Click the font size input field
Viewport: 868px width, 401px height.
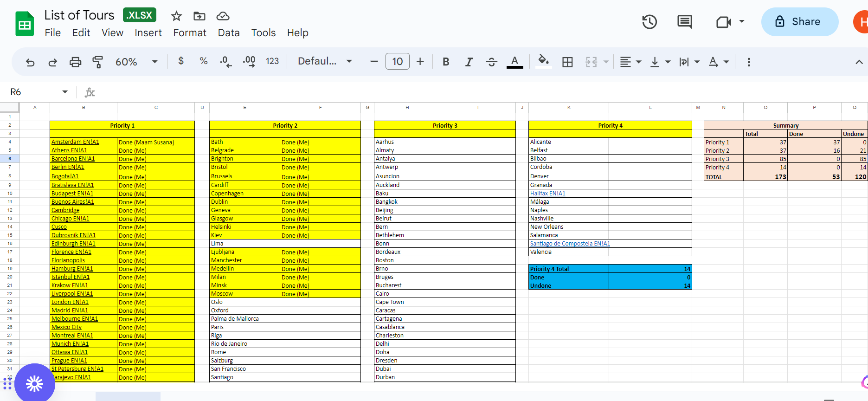click(398, 61)
